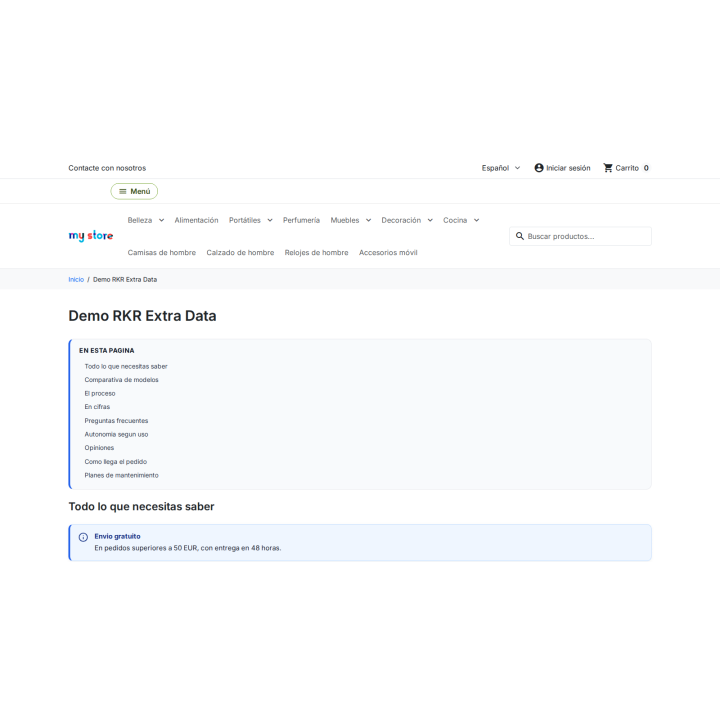Jump to Opiniones section

coord(99,448)
